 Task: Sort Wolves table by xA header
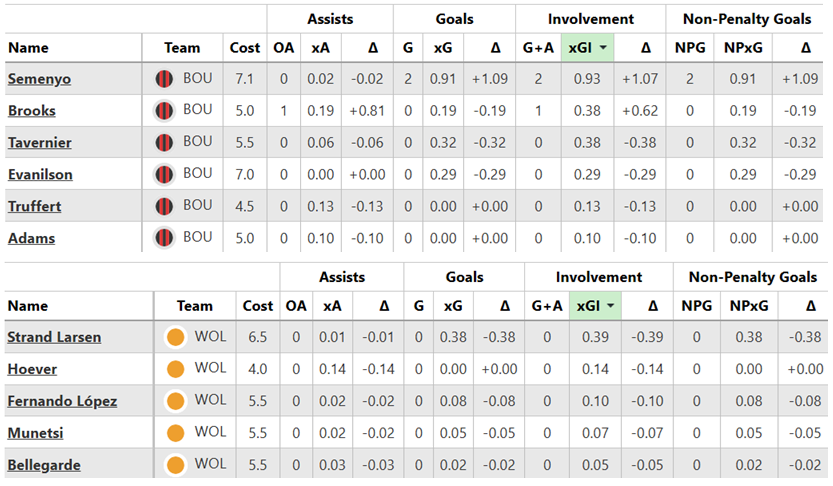click(x=330, y=306)
